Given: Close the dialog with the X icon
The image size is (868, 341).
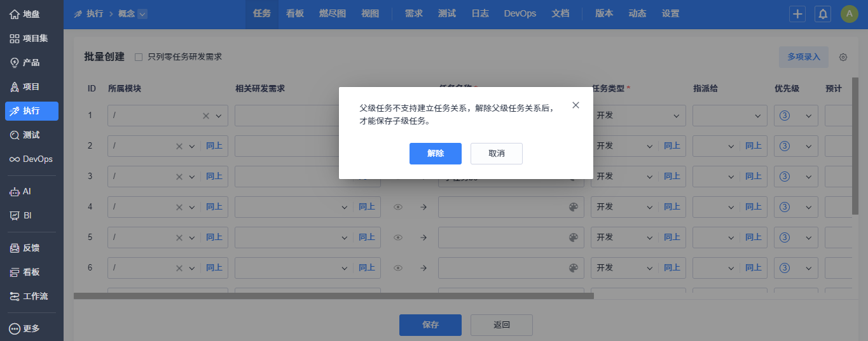Looking at the screenshot, I should [x=575, y=105].
